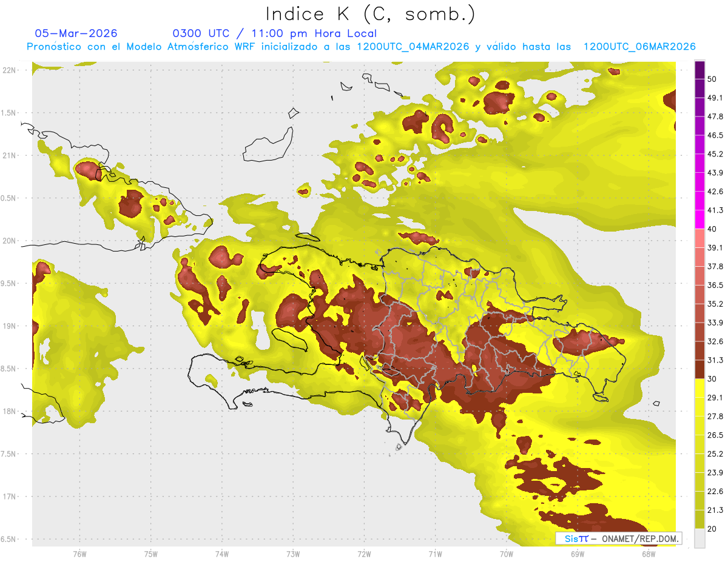Viewport: 728px width, 562px height.
Task: Click the "21N" latitude label
Action: [10, 155]
